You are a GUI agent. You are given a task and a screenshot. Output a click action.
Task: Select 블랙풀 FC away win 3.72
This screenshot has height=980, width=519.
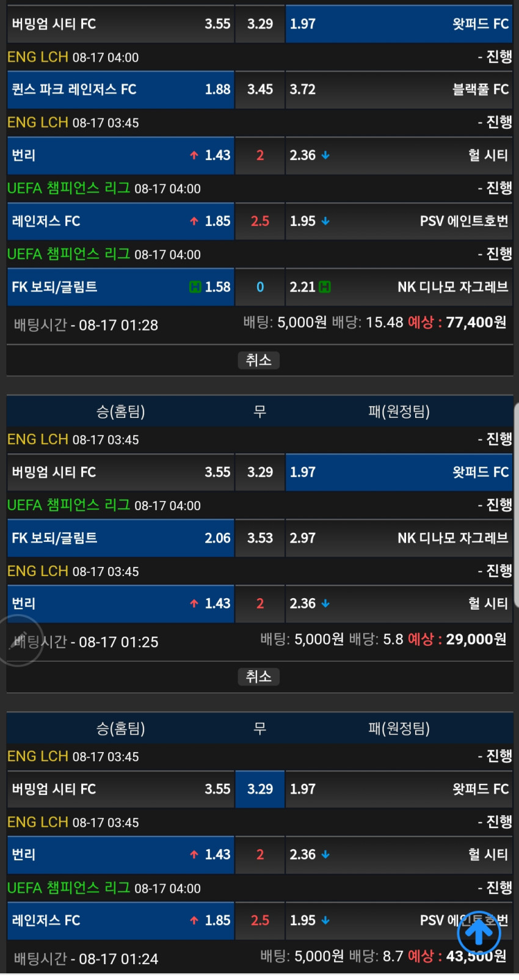click(399, 89)
